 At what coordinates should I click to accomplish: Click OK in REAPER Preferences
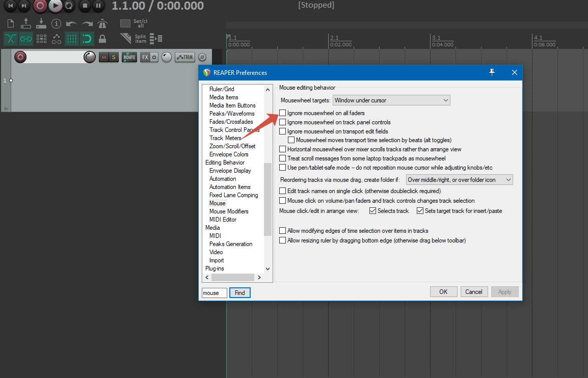tap(443, 292)
